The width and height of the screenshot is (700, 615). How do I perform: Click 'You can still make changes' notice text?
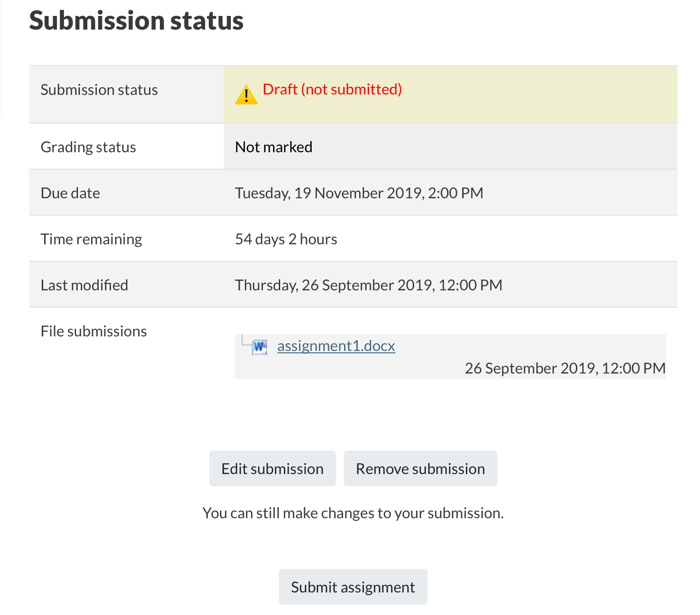pyautogui.click(x=353, y=513)
